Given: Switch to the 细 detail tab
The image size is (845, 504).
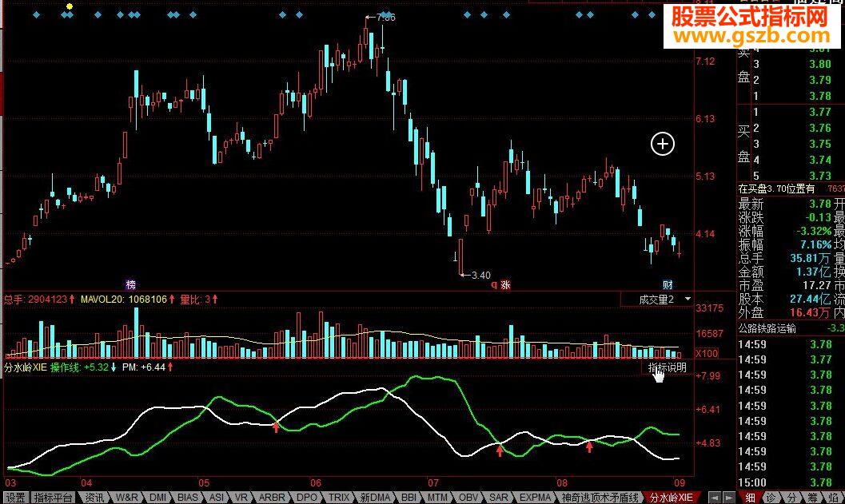Looking at the screenshot, I should (x=750, y=498).
